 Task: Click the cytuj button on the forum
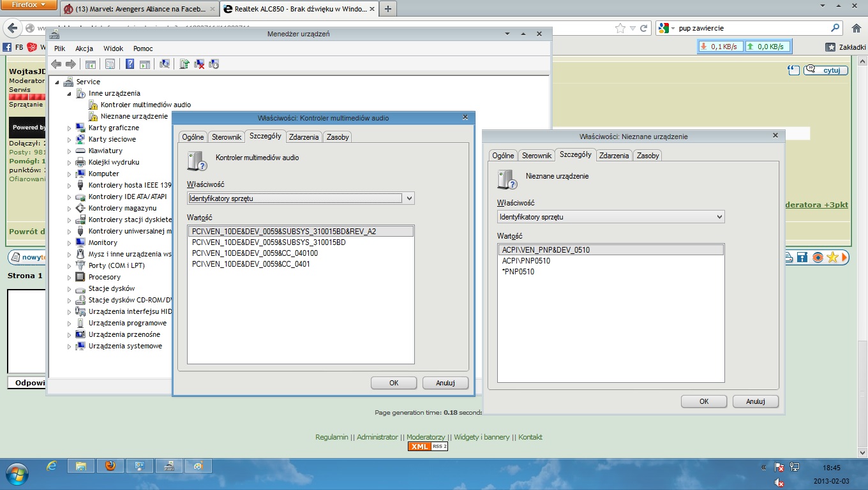826,70
